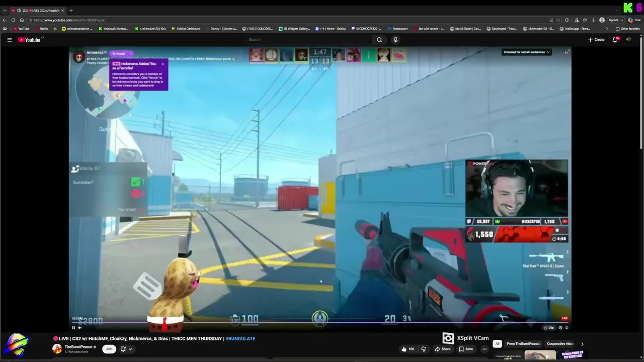Click the YouTube search magnifier button

tap(379, 40)
